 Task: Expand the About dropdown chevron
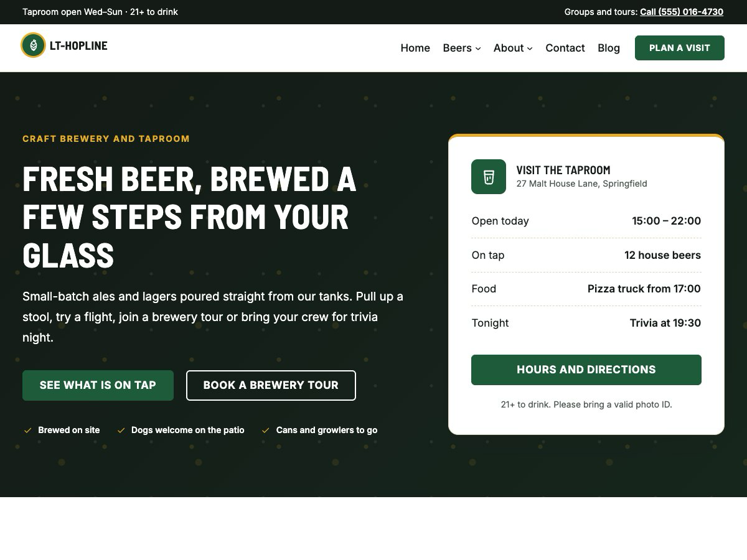[x=530, y=49]
